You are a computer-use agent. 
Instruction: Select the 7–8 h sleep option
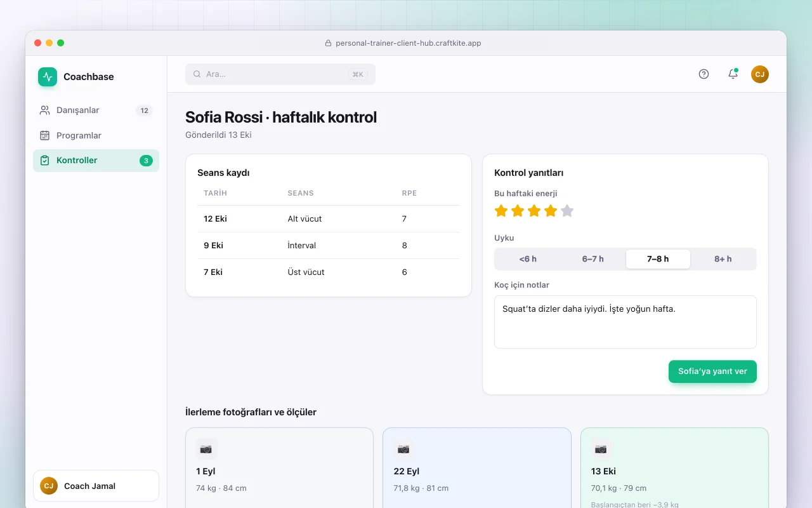pos(658,259)
